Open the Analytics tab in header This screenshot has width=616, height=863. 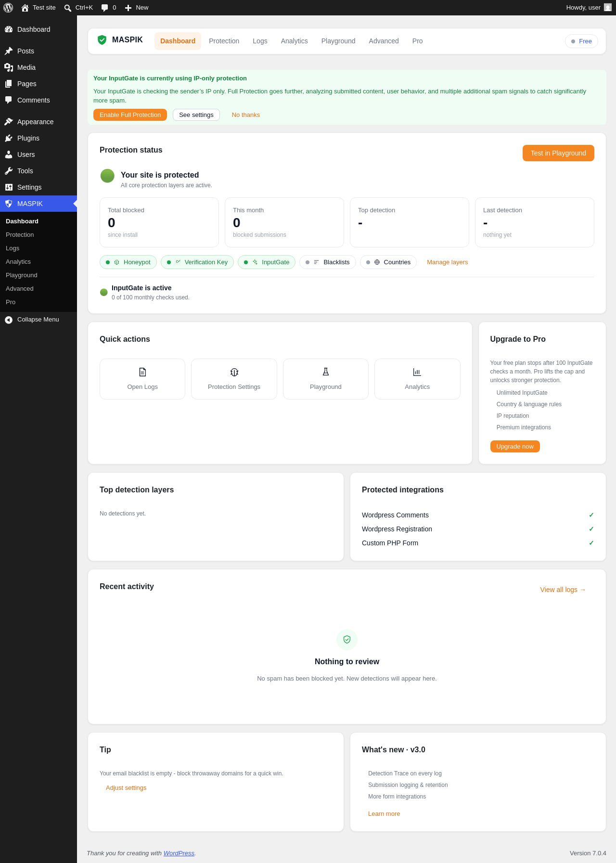(x=295, y=41)
